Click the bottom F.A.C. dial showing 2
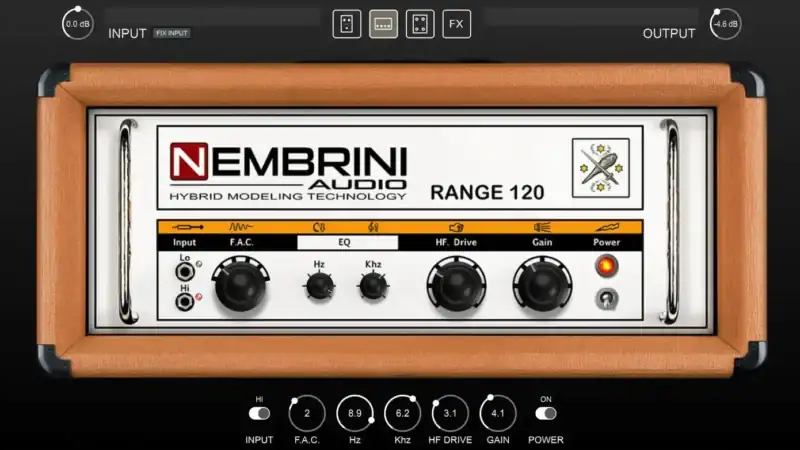The width and height of the screenshot is (800, 450). (x=307, y=413)
